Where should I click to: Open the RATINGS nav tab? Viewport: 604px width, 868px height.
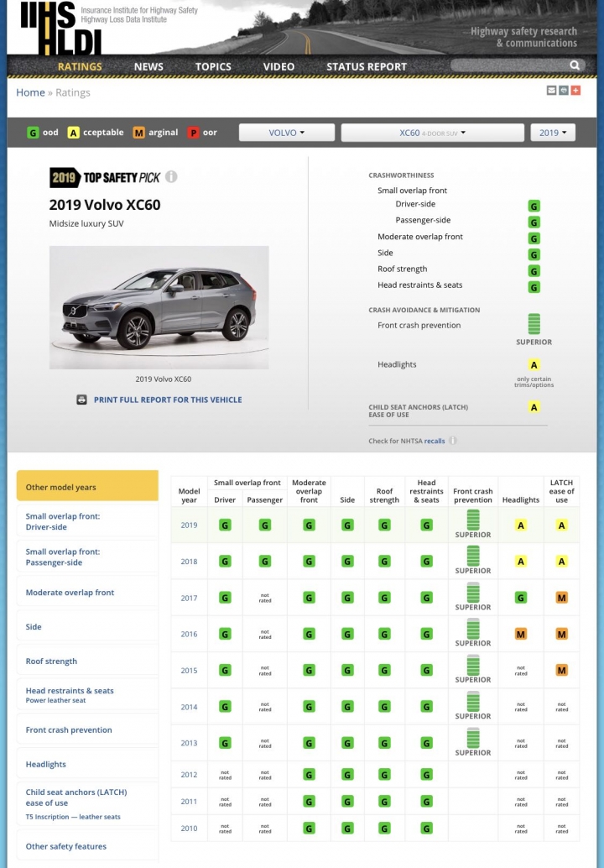pos(80,66)
